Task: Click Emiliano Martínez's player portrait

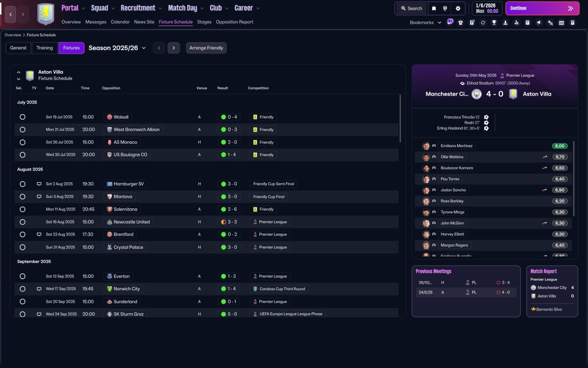Action: [426, 146]
